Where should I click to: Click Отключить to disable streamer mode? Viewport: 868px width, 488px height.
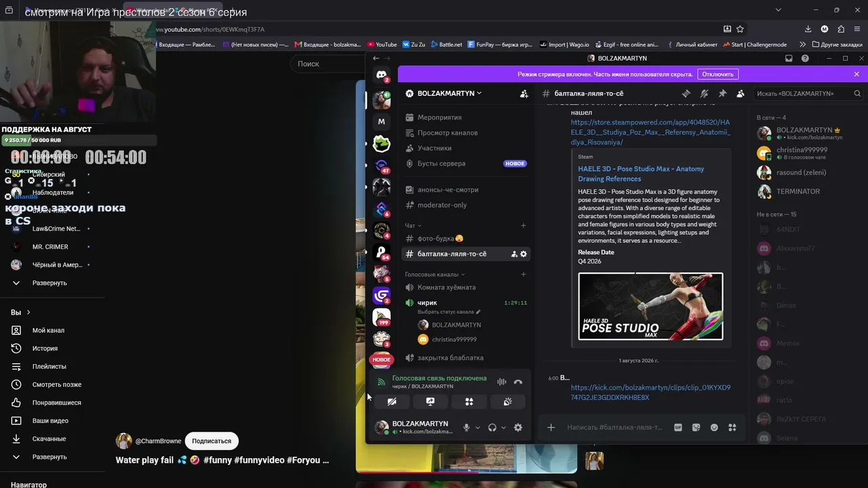tap(717, 74)
